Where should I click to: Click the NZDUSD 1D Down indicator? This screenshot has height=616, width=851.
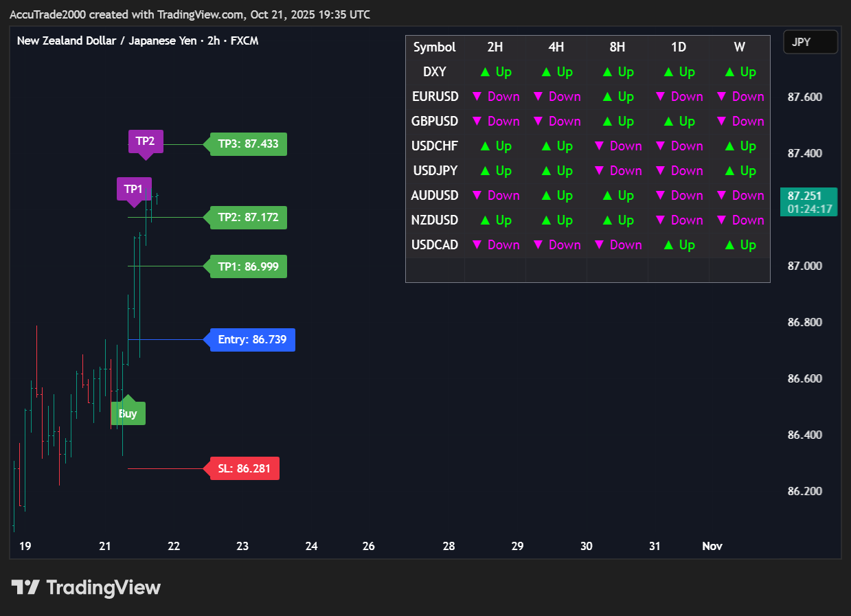pos(679,220)
